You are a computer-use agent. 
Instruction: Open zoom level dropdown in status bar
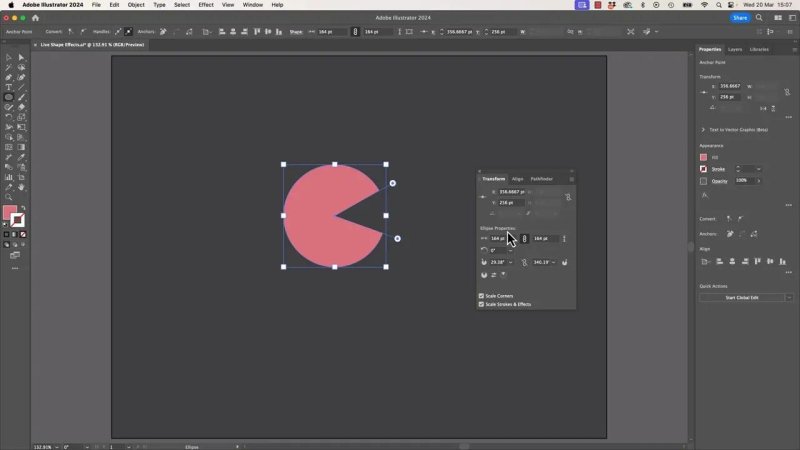(56, 447)
